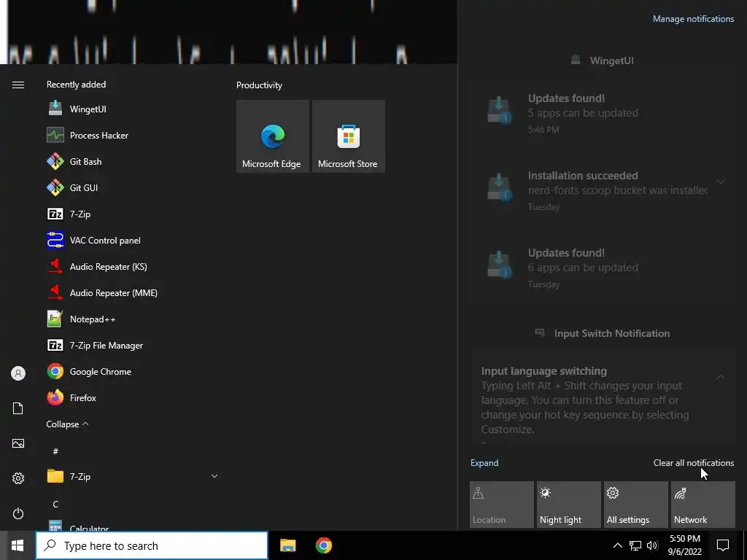Image resolution: width=747 pixels, height=560 pixels.
Task: Click the Power icon in Start sidebar
Action: point(18,513)
